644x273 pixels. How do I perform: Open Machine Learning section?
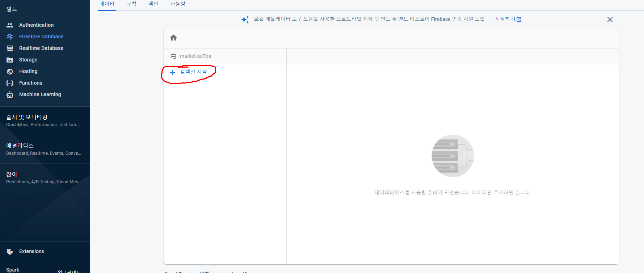click(x=40, y=94)
